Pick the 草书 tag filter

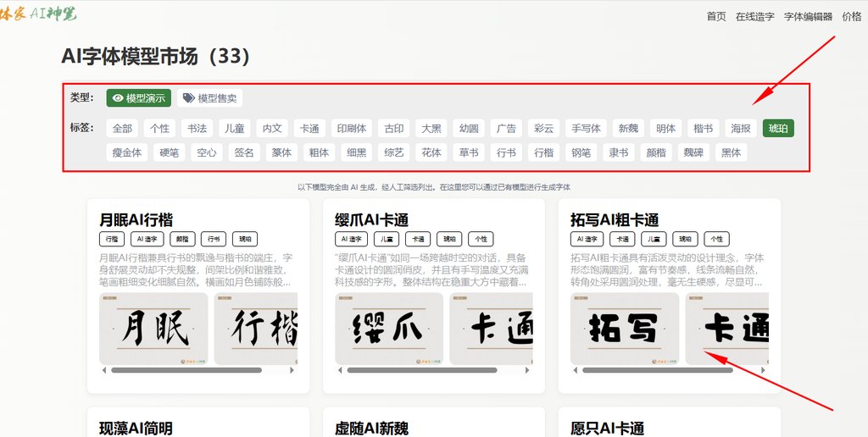[469, 152]
